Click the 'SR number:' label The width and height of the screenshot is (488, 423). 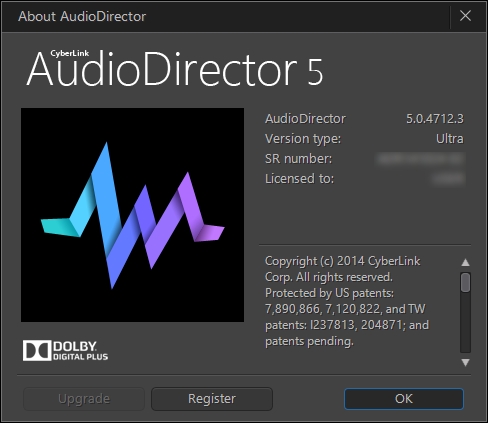coord(299,159)
